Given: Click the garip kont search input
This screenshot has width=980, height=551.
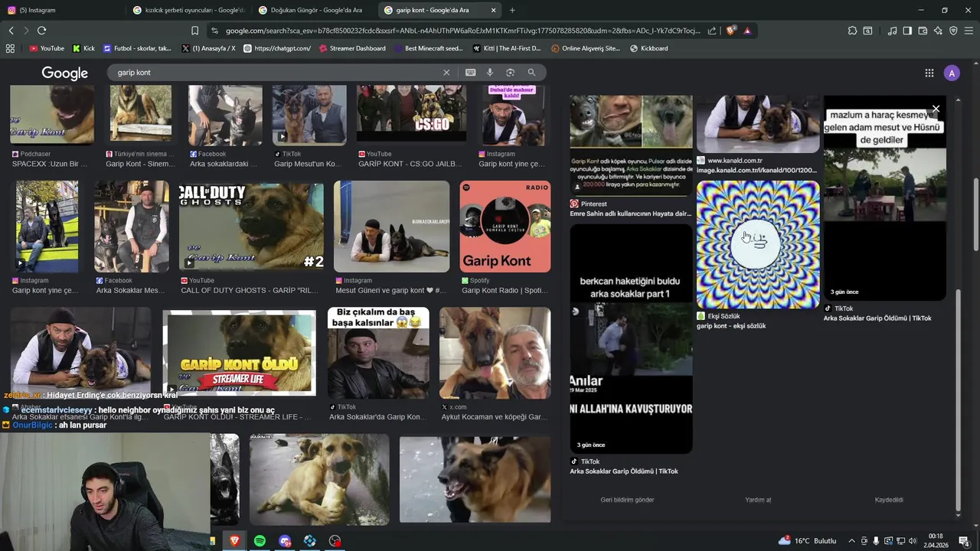Looking at the screenshot, I should tap(276, 73).
